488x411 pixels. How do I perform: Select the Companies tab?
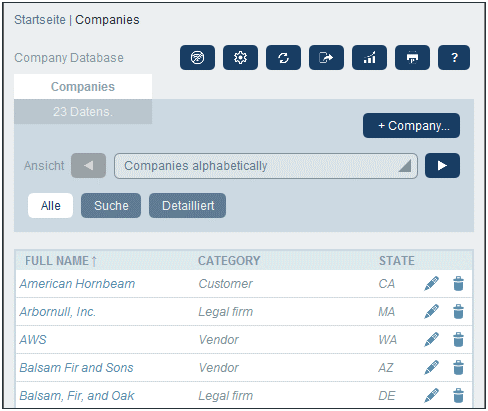click(x=83, y=87)
